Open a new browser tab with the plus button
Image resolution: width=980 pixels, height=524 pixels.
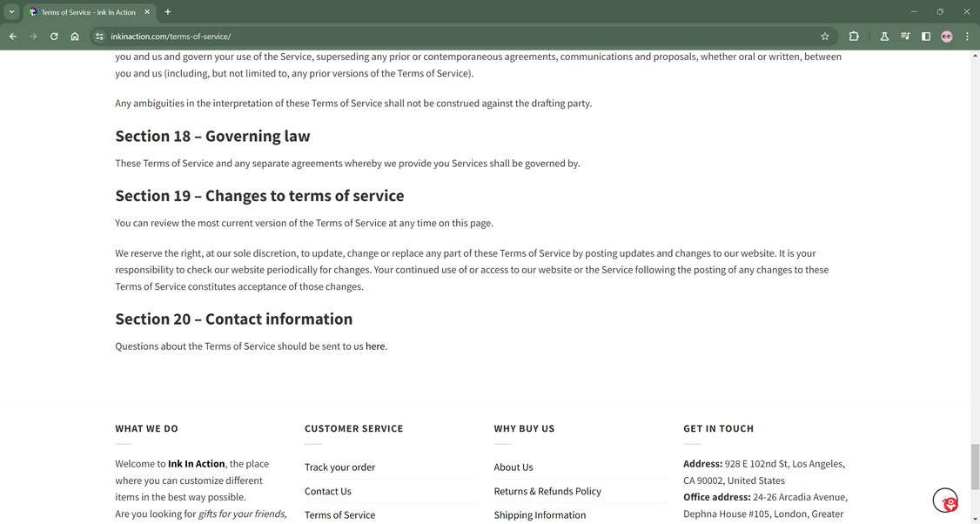pos(165,11)
